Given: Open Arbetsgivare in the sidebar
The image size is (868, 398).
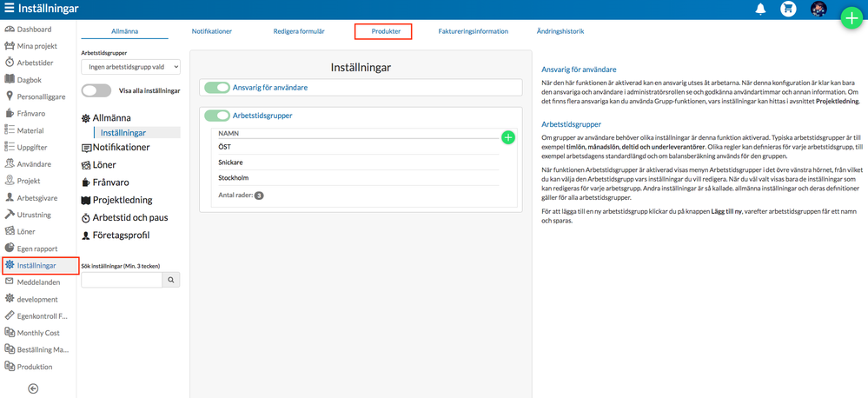Looking at the screenshot, I should click(x=37, y=197).
